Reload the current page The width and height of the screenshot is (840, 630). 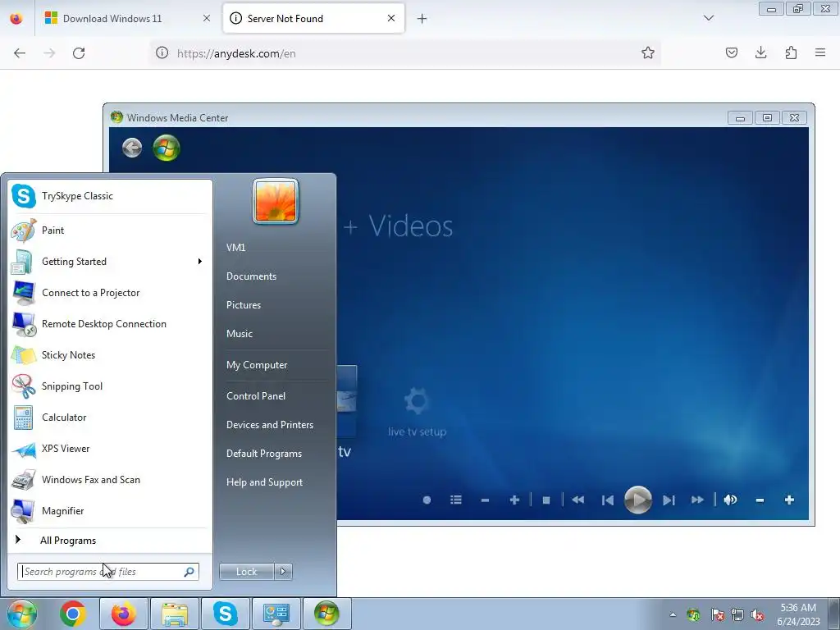[79, 53]
